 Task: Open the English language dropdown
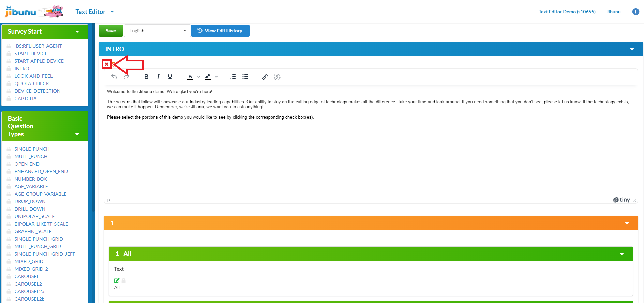(x=157, y=31)
